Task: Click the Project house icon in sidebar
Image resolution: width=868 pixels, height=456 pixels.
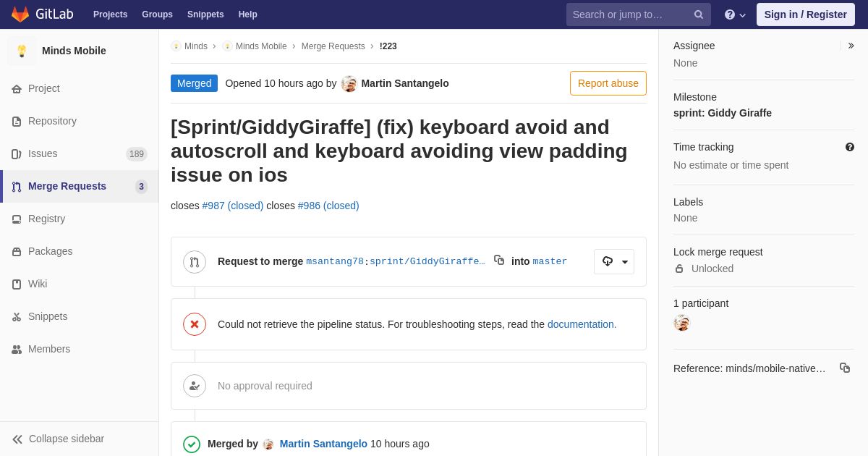Action: (x=17, y=89)
